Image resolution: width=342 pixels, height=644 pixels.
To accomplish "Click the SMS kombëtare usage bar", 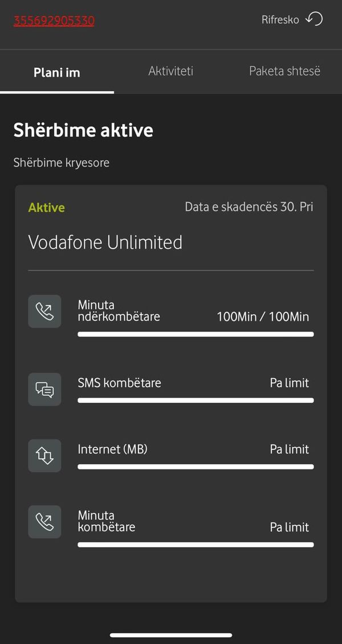I will (196, 400).
